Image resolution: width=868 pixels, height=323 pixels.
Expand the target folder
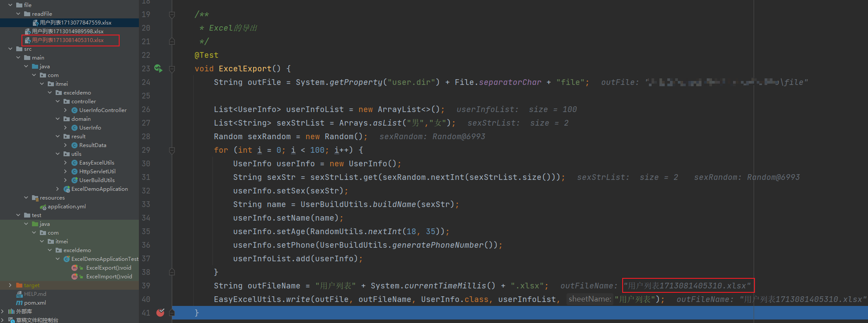pos(11,285)
